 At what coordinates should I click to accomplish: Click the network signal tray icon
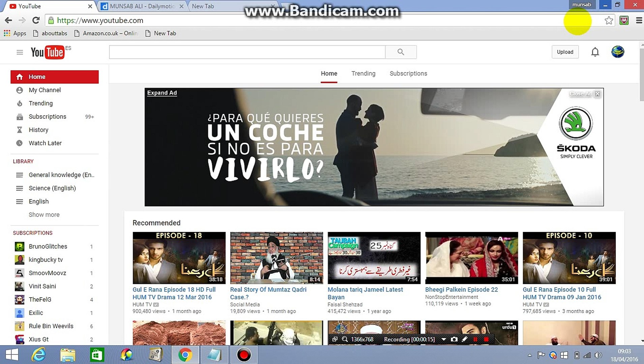pyautogui.click(x=587, y=355)
